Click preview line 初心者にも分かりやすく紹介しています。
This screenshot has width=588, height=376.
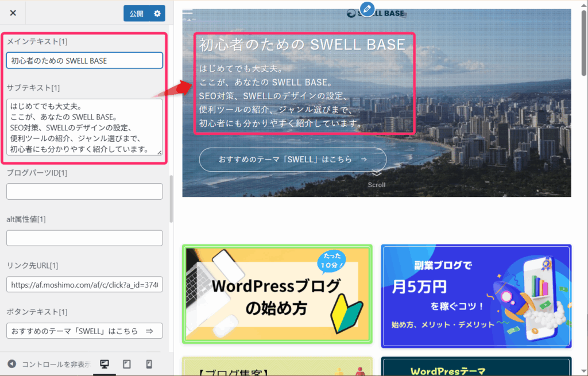click(x=280, y=123)
